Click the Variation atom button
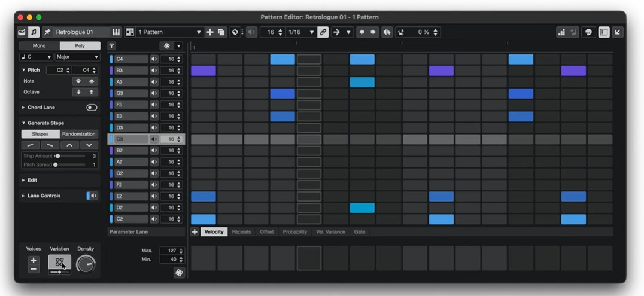Image resolution: width=644 pixels, height=296 pixels. [x=59, y=261]
